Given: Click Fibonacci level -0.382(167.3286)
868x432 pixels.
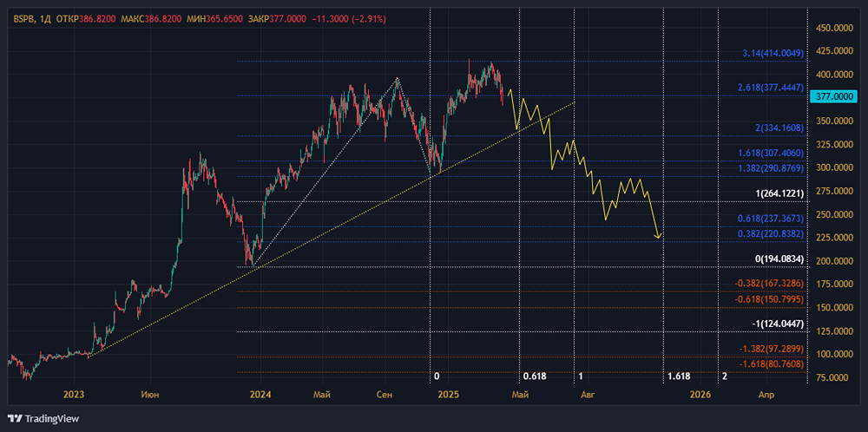Looking at the screenshot, I should 769,283.
